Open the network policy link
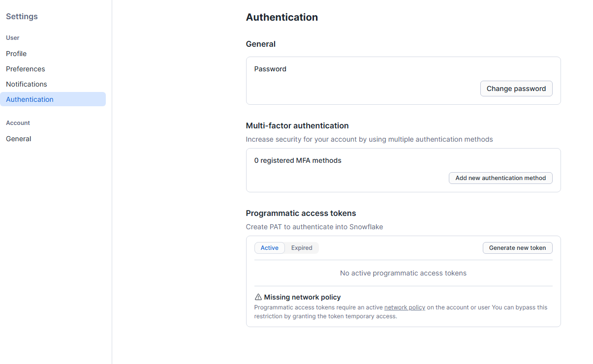 tap(405, 307)
